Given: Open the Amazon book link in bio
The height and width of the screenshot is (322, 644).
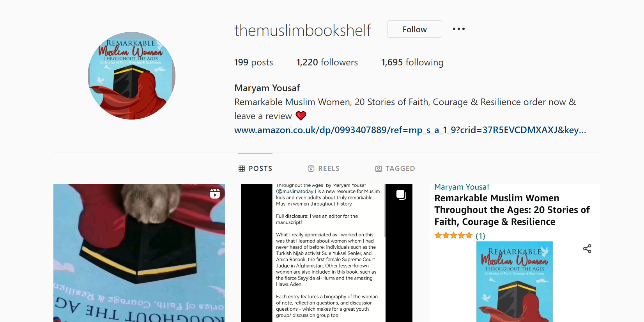Looking at the screenshot, I should pyautogui.click(x=410, y=130).
